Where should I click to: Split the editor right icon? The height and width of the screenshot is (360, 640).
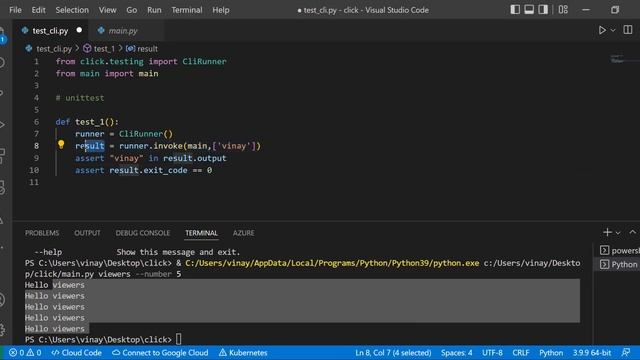[628, 30]
